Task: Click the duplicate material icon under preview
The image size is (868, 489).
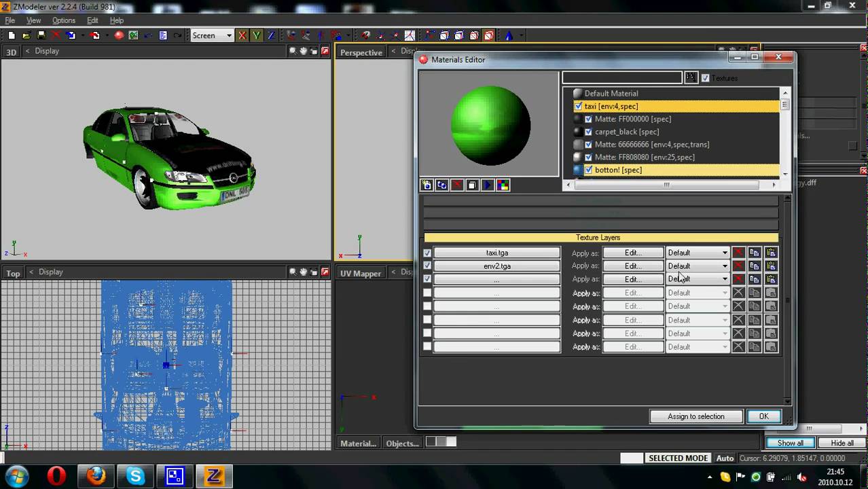Action: pyautogui.click(x=442, y=185)
